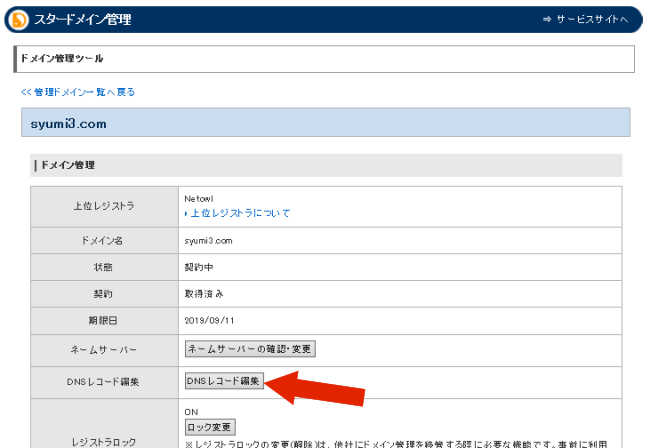650x448 pixels.
Task: Select the expiry date 2019/09/11
Action: (209, 322)
